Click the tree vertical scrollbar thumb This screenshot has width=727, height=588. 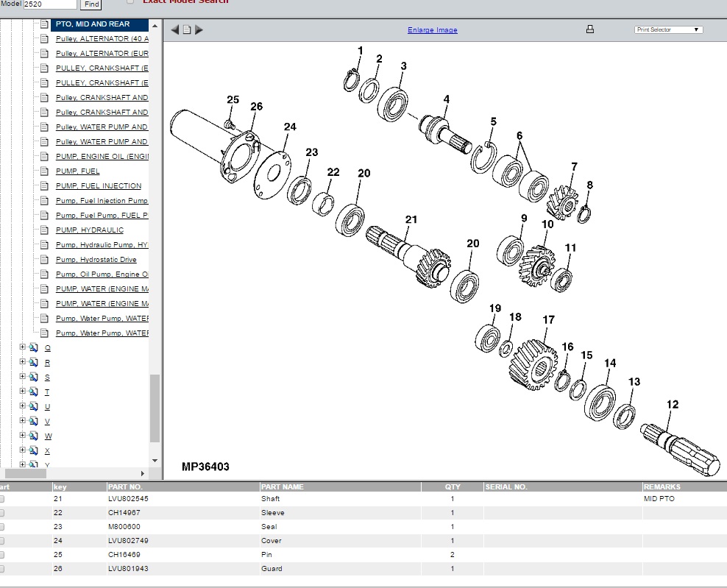click(x=155, y=408)
